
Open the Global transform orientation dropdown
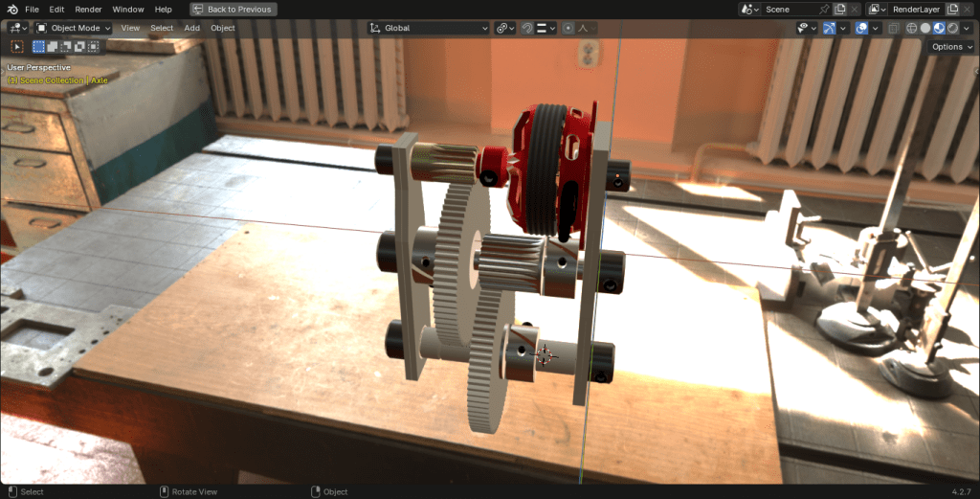(x=429, y=28)
